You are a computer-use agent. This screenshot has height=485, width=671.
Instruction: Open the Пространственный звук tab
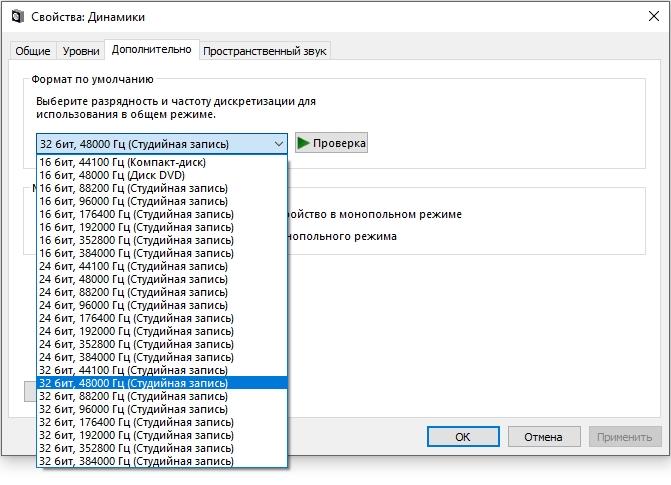(x=264, y=51)
